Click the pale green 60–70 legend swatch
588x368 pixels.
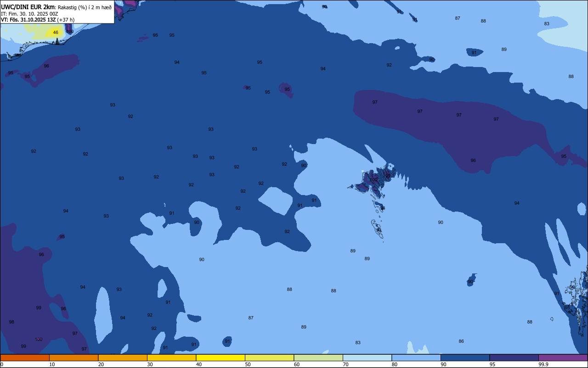pyautogui.click(x=318, y=358)
